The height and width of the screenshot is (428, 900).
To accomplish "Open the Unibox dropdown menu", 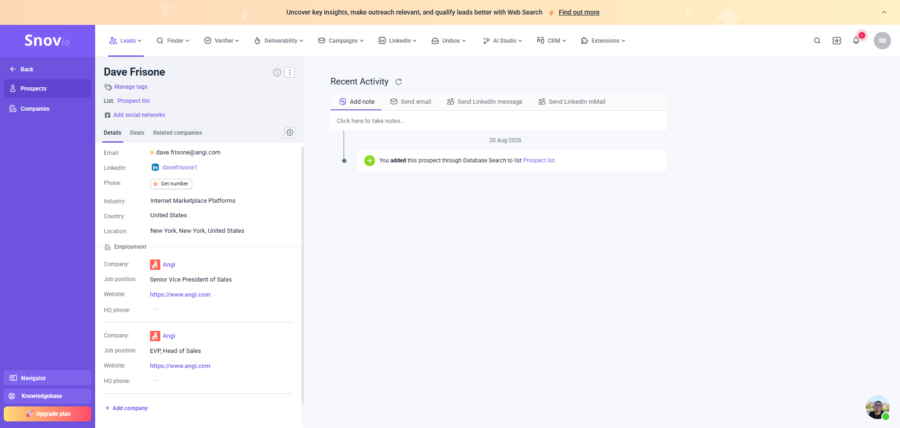I will click(x=449, y=41).
